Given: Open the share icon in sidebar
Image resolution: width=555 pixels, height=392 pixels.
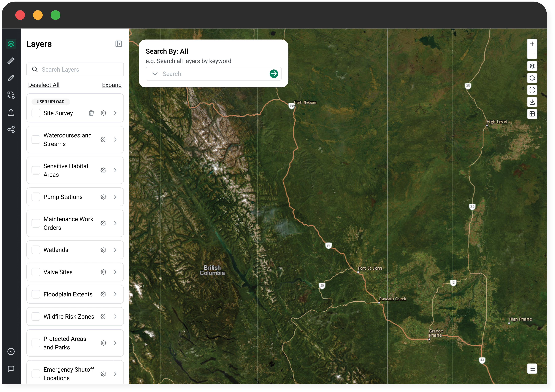Looking at the screenshot, I should (x=11, y=129).
